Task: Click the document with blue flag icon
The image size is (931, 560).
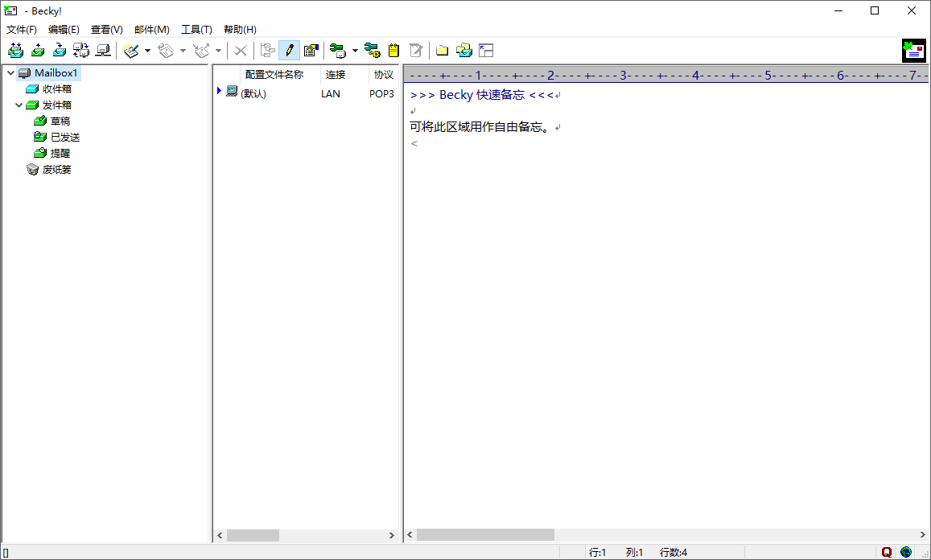Action: (311, 51)
